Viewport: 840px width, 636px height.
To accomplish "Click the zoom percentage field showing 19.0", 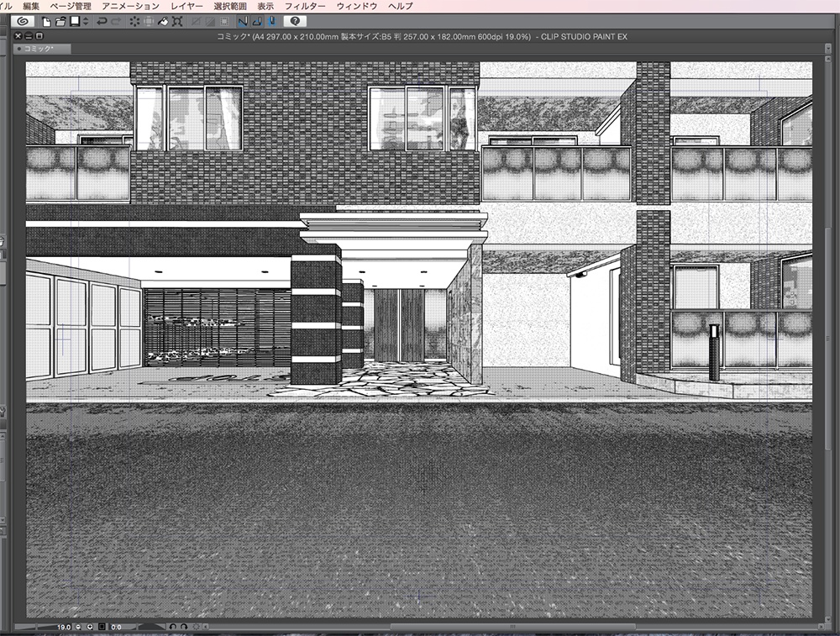I will [x=63, y=626].
